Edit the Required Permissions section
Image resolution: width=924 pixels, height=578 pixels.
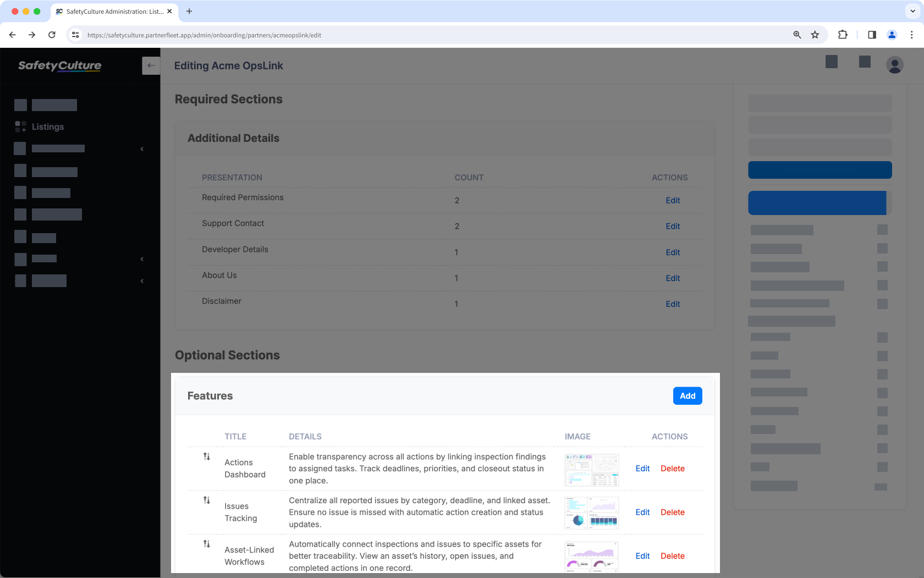pyautogui.click(x=673, y=200)
